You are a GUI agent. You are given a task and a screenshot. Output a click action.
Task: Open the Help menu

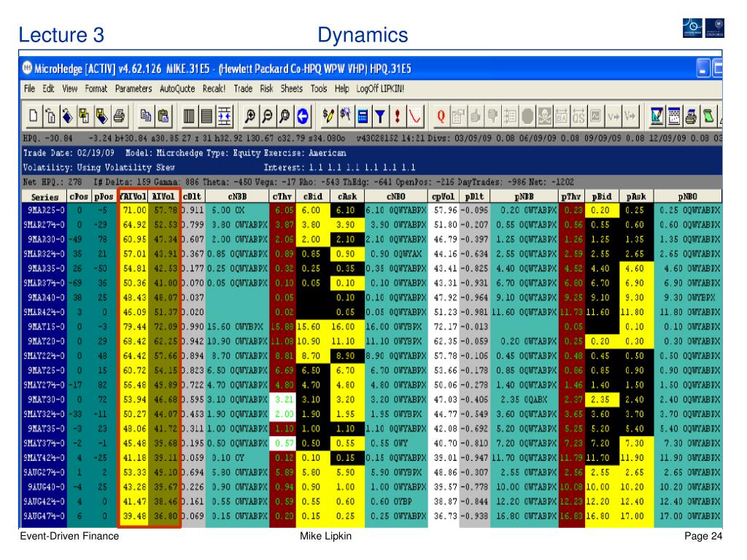[x=341, y=88]
